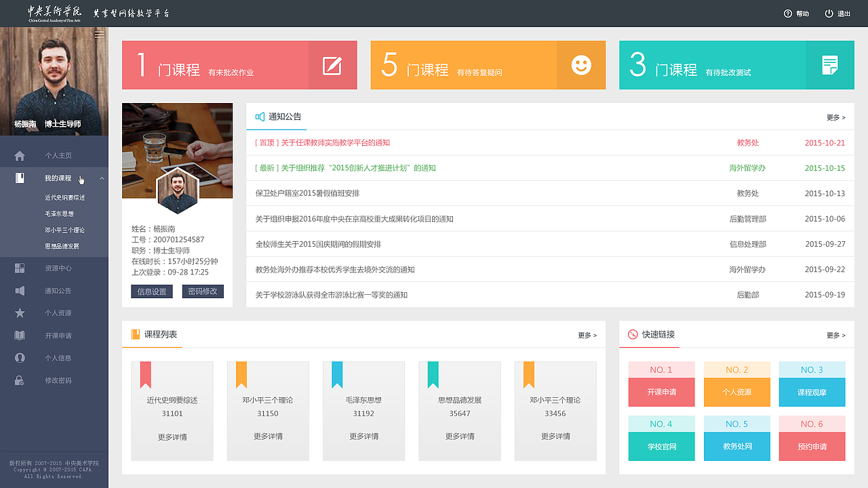Click the grid icon for 资源中心
868x488 pixels.
point(20,268)
